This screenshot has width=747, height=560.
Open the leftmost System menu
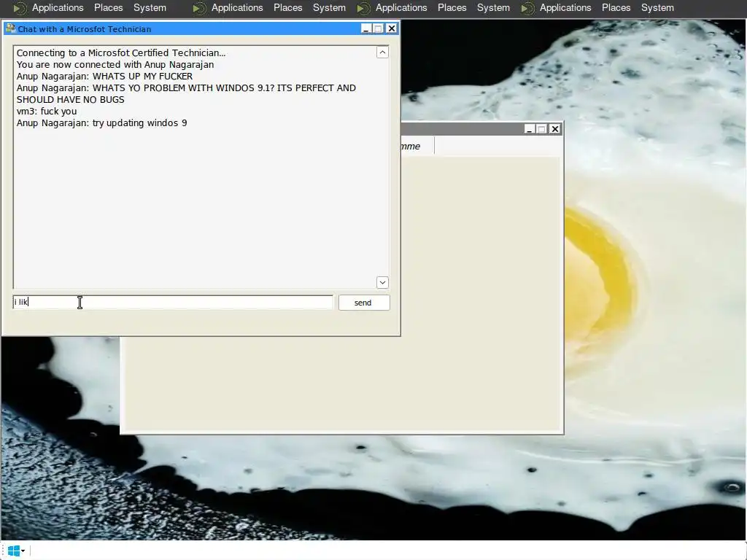pos(150,7)
